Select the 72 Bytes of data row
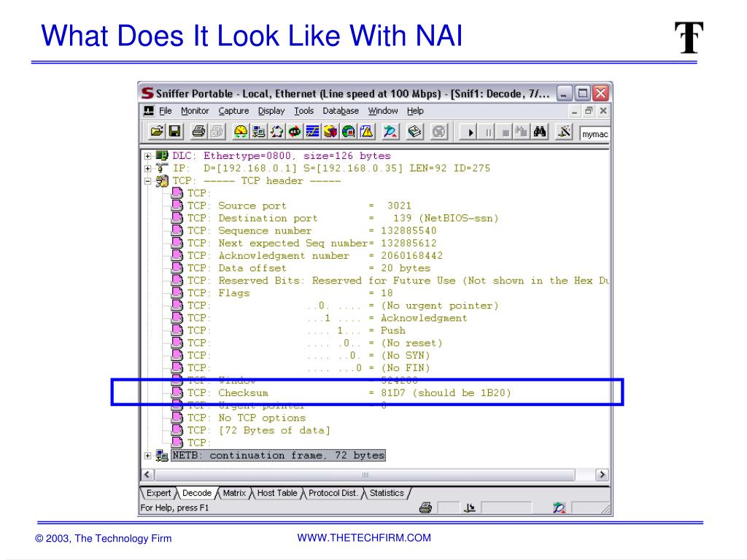Viewport: 747px width, 560px height. [x=251, y=430]
